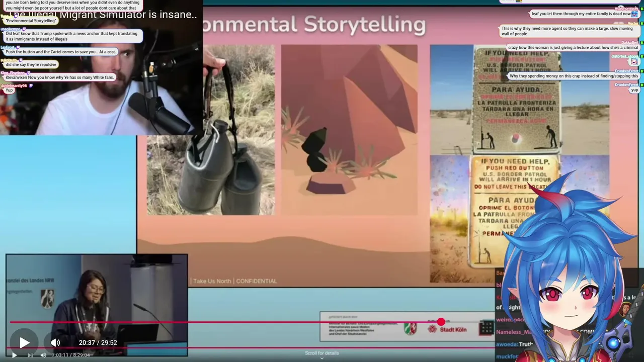Click the '@evanvixen Now you know why Ye' message
The height and width of the screenshot is (362, 644).
59,77
